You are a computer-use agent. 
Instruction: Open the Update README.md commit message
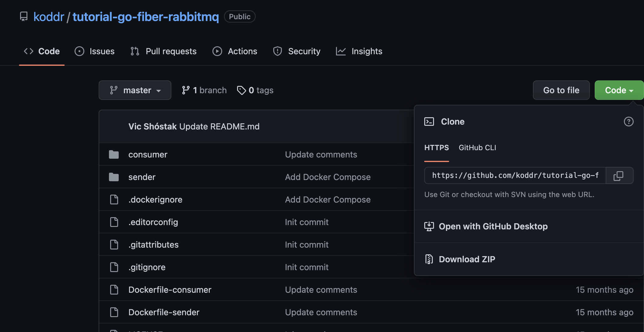[219, 126]
